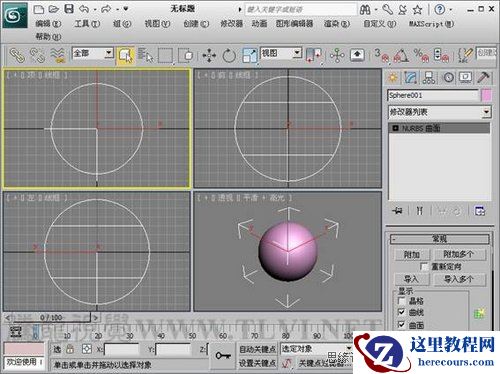Image resolution: width=500 pixels, height=374 pixels.
Task: Click the Edit Named Selection Sets icon
Action: point(465,55)
